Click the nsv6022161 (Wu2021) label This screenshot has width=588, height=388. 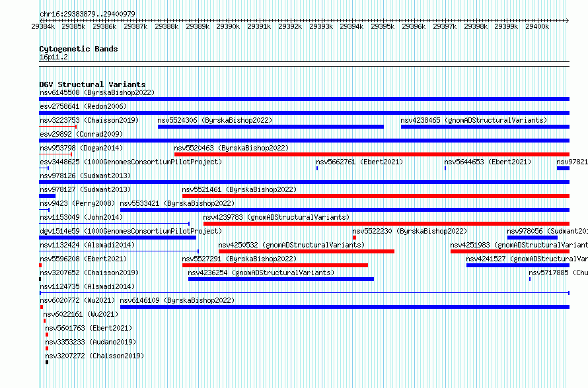coord(81,314)
